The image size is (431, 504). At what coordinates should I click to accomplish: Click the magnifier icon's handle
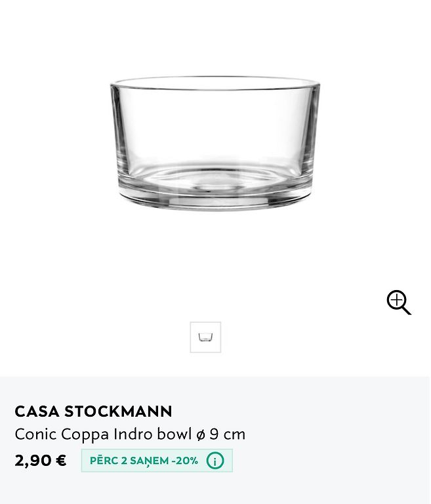[x=407, y=310]
